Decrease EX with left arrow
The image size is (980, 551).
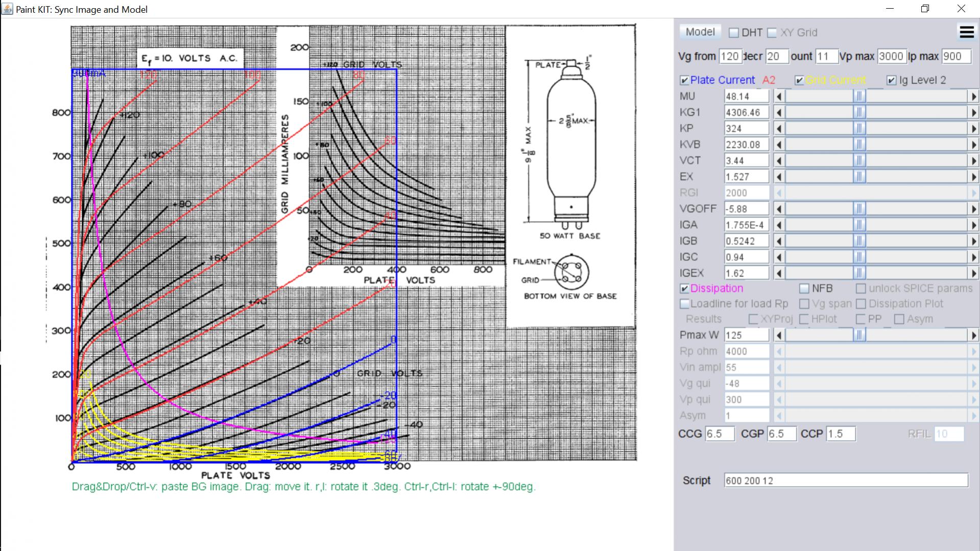point(779,177)
